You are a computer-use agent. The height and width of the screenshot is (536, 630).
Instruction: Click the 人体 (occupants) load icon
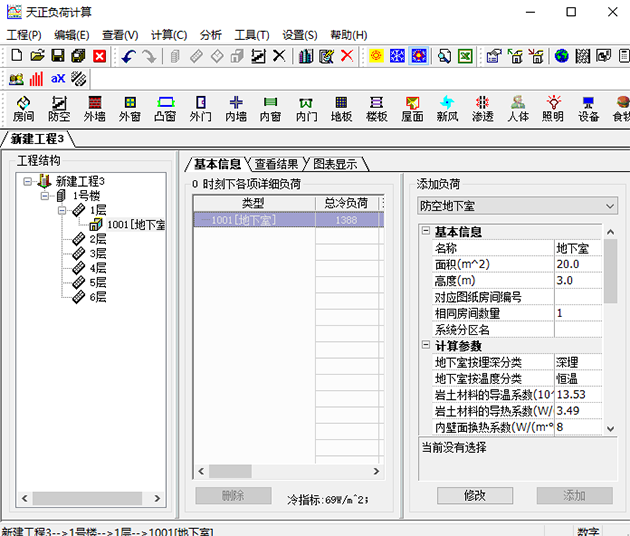[x=517, y=108]
